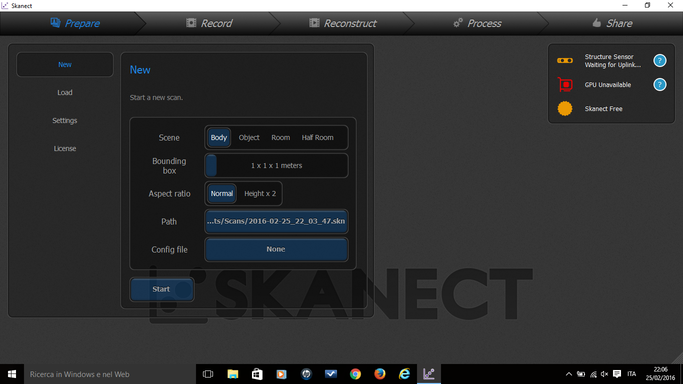Click the Skanect Free label
The height and width of the screenshot is (384, 683).
coord(603,109)
